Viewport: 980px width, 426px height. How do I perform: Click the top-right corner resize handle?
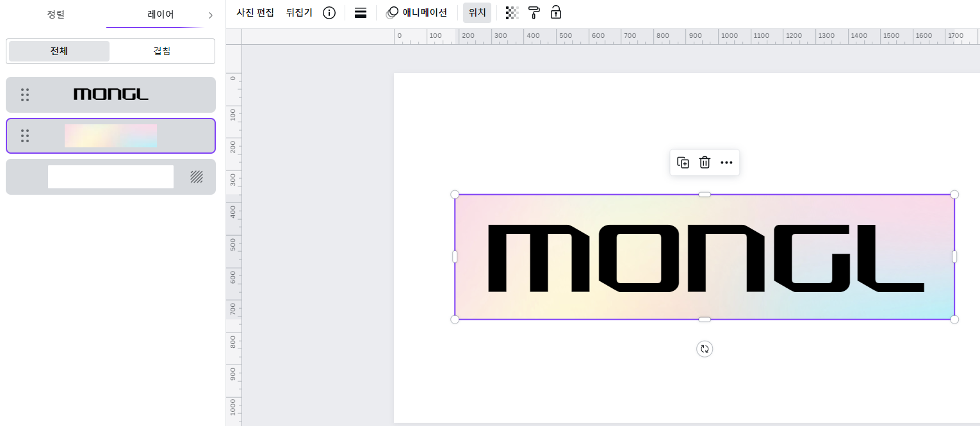[954, 194]
